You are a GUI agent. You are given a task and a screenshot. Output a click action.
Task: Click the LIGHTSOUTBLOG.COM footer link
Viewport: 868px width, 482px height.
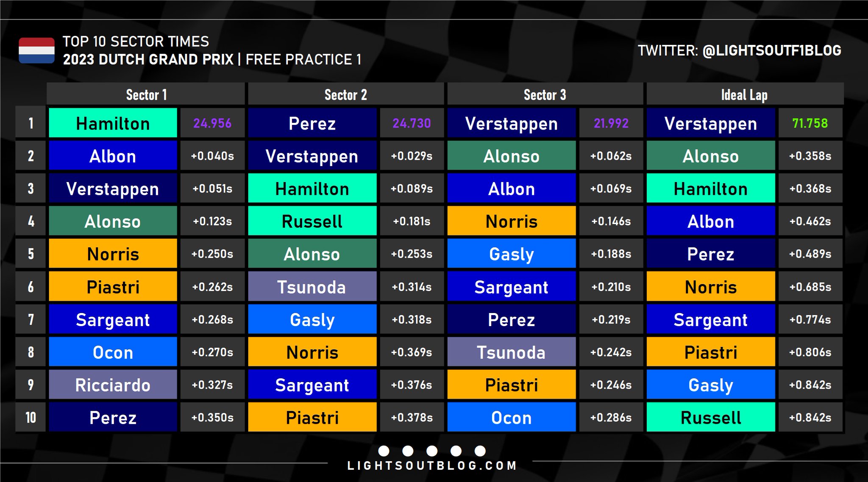point(432,466)
